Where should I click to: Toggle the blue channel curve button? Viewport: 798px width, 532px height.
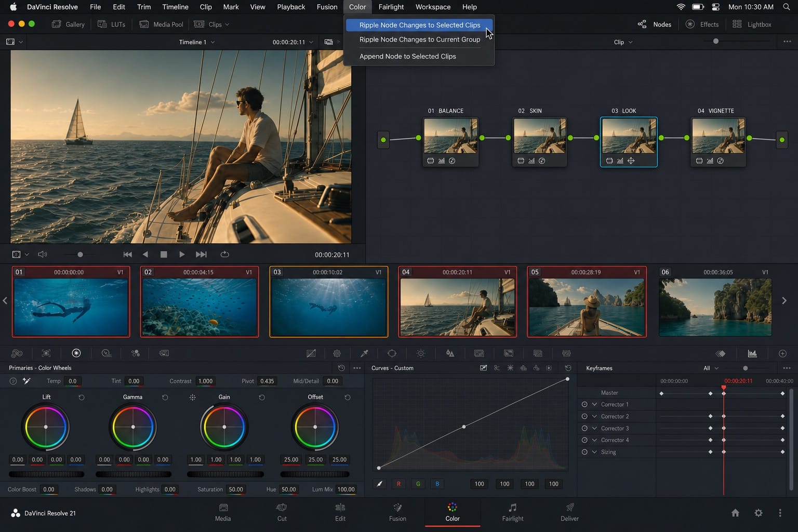click(437, 484)
